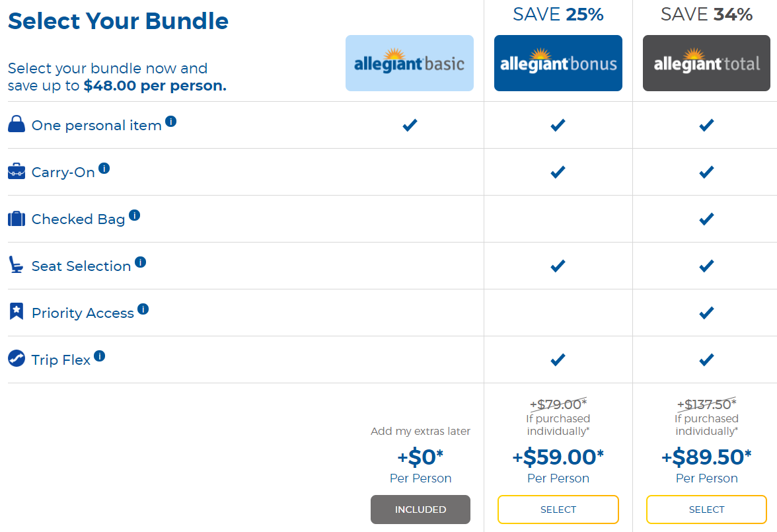The width and height of the screenshot is (777, 532).
Task: Click the Carry-On briefcase icon
Action: (17, 172)
